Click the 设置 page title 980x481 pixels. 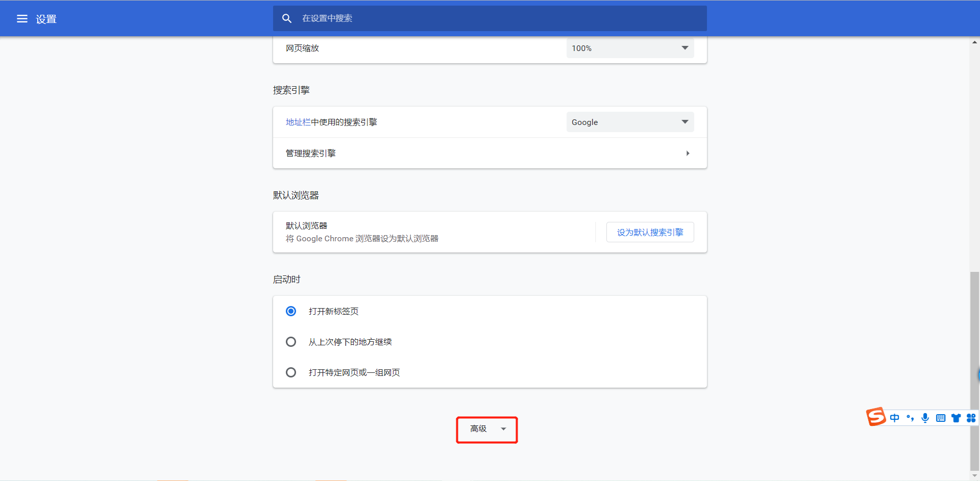tap(46, 19)
